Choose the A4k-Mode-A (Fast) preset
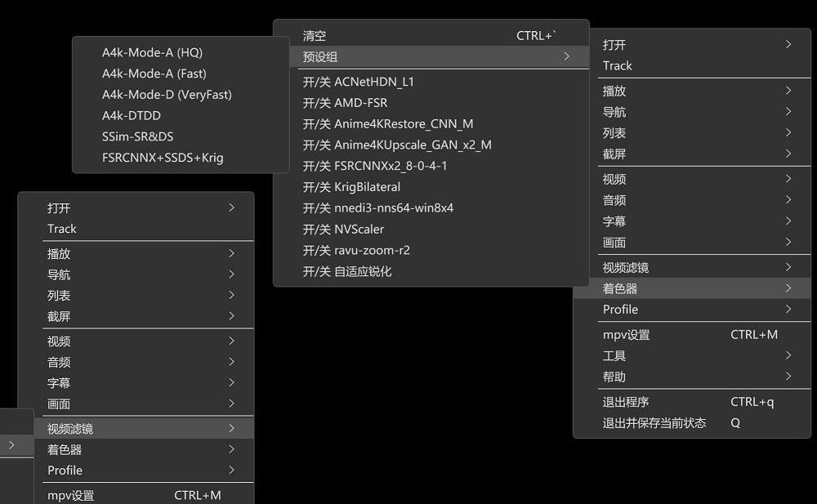 154,74
